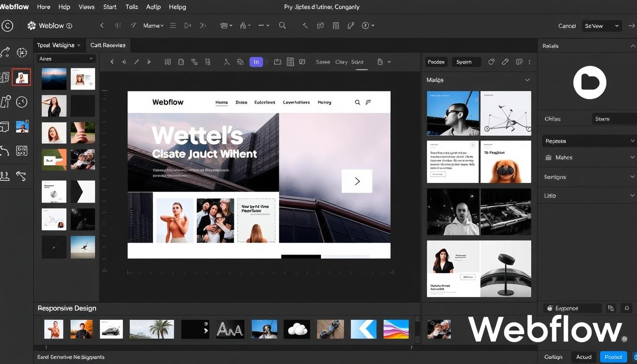Select the palm tree thumbnail in Responsive Design
This screenshot has height=364, width=637.
152,329
